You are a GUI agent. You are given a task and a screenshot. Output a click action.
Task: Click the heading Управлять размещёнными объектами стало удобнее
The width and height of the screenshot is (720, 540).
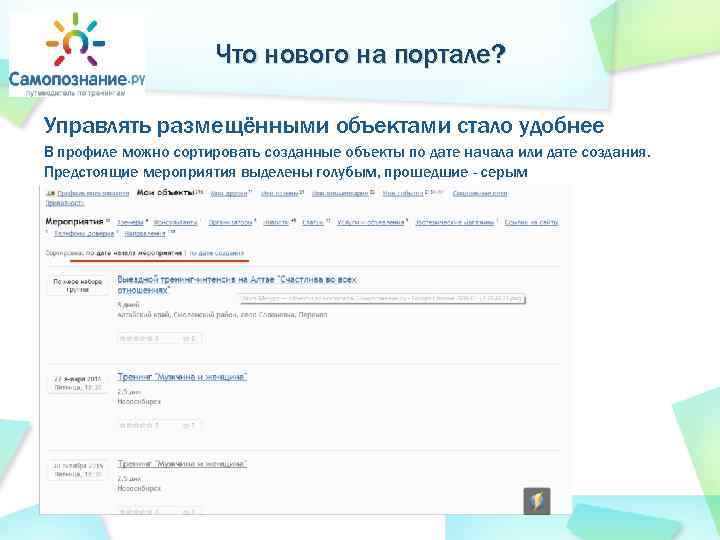[x=324, y=126]
